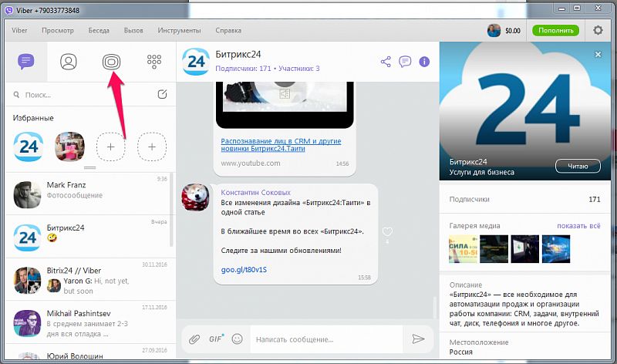The image size is (617, 364).
Task: Open the Viber menu
Action: click(x=19, y=30)
